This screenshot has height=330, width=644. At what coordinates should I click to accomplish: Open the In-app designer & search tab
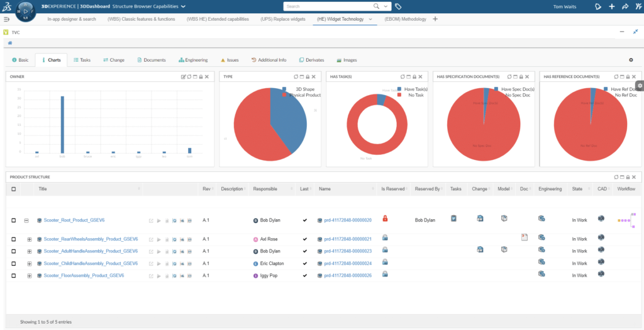pyautogui.click(x=72, y=19)
